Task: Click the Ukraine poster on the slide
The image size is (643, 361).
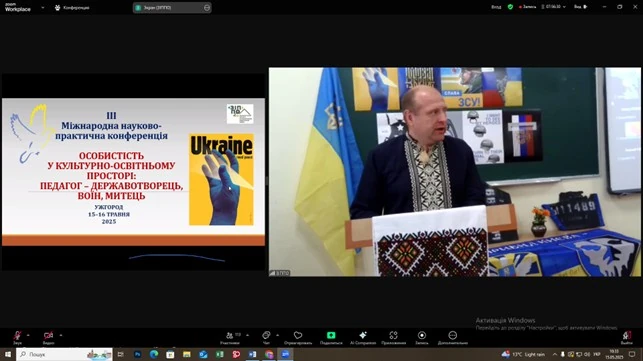Action: (x=221, y=179)
